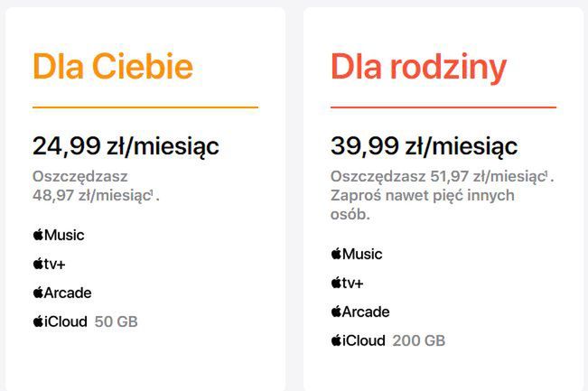Viewport: 588px width, 391px height.
Task: Click the 24,99 zł/miesiąc price
Action: click(x=126, y=145)
